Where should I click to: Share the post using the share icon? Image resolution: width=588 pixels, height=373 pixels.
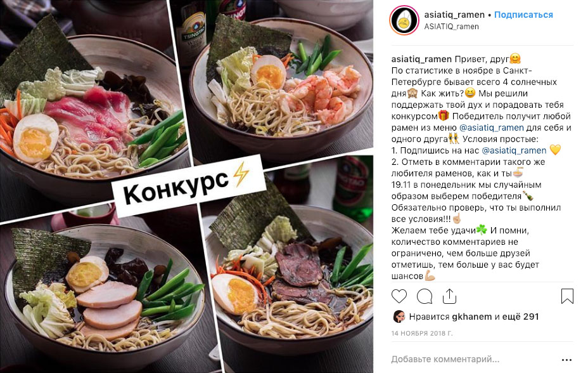[449, 296]
